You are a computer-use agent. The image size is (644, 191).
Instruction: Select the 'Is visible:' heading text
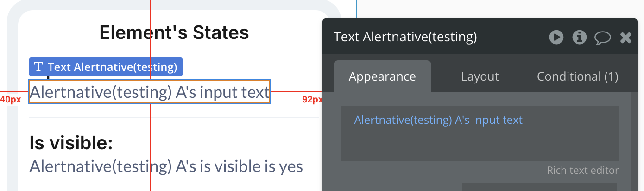tap(71, 143)
